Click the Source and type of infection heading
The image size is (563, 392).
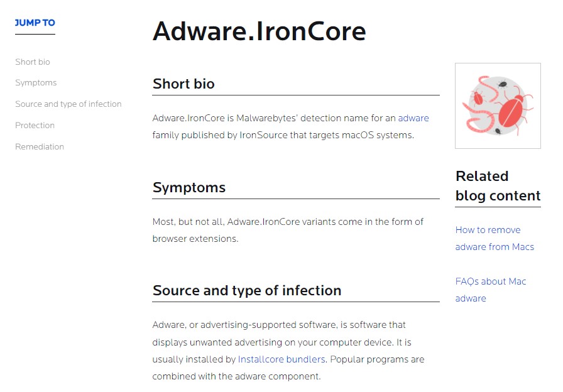pos(247,290)
